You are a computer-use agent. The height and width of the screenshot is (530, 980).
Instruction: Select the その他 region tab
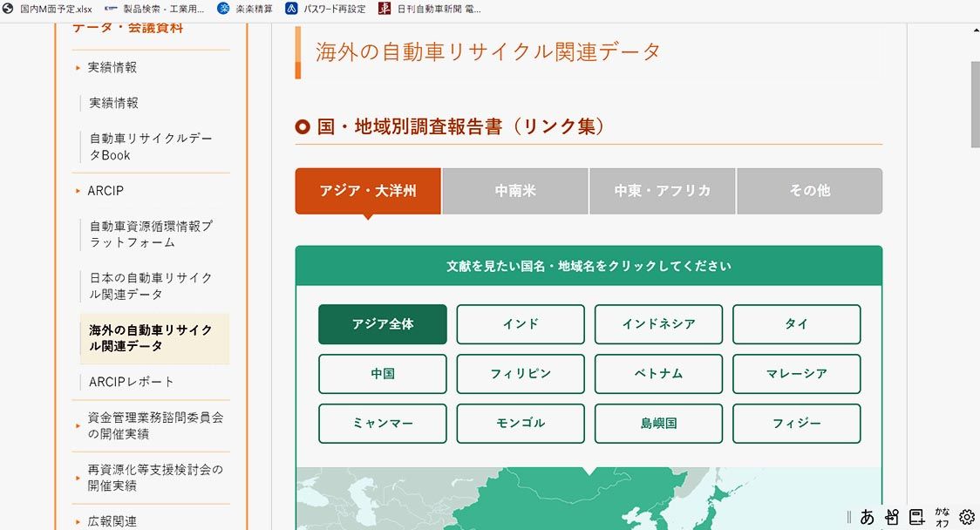pyautogui.click(x=809, y=191)
